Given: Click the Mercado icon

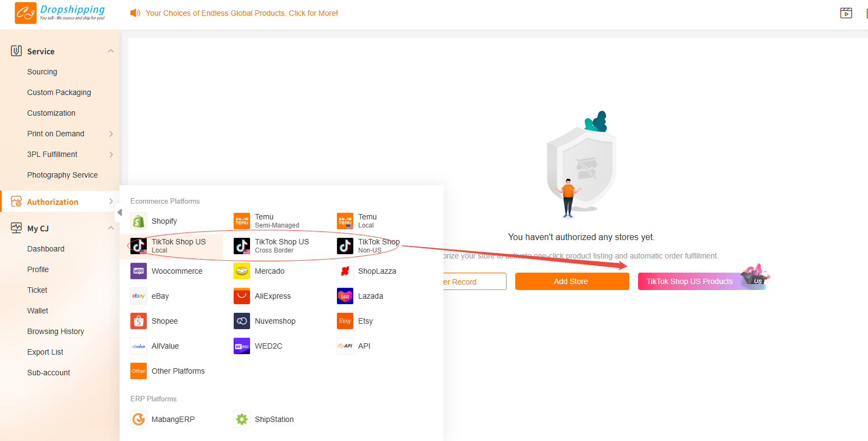Looking at the screenshot, I should (x=242, y=271).
